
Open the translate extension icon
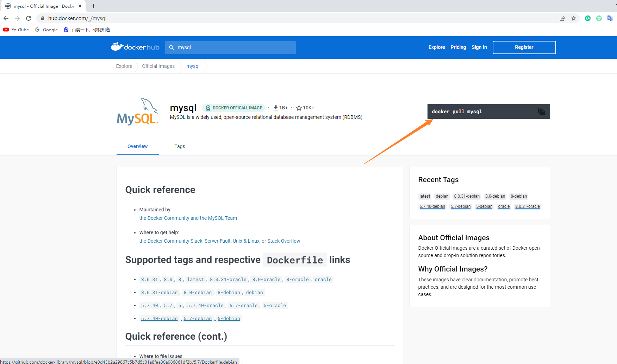(x=610, y=18)
